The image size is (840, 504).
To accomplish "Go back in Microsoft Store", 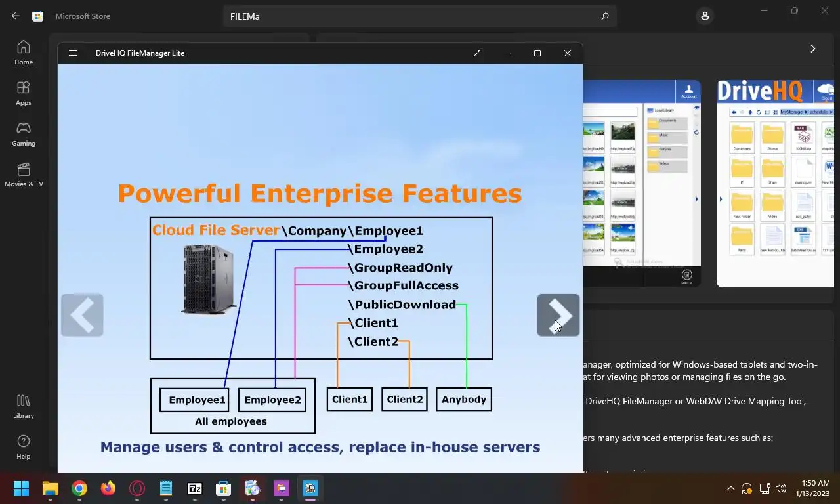I will click(16, 16).
